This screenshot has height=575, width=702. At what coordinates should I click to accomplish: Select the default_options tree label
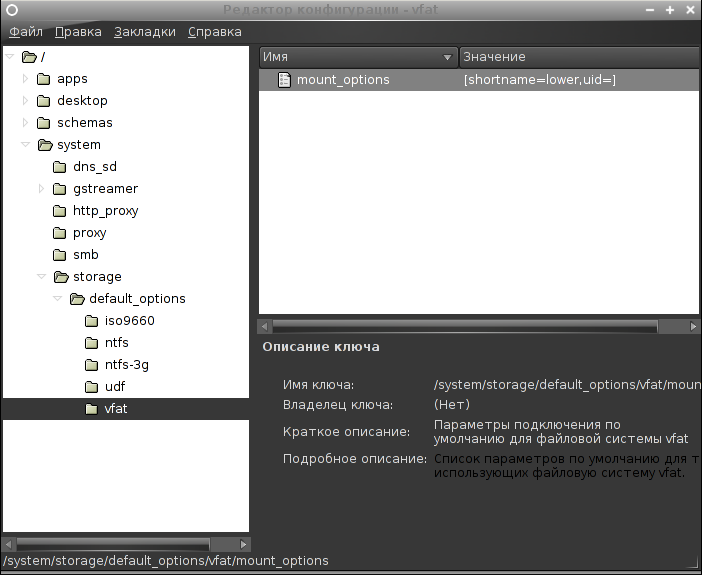pyautogui.click(x=137, y=299)
